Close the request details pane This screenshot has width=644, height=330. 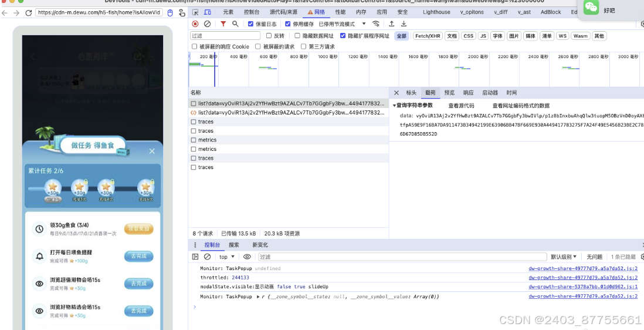click(x=396, y=93)
